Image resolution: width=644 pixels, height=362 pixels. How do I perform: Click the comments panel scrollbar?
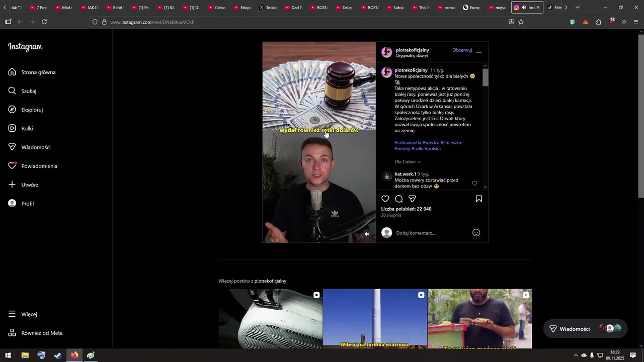click(x=486, y=78)
